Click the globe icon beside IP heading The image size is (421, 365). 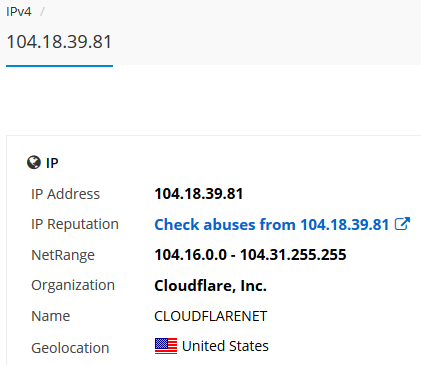34,163
